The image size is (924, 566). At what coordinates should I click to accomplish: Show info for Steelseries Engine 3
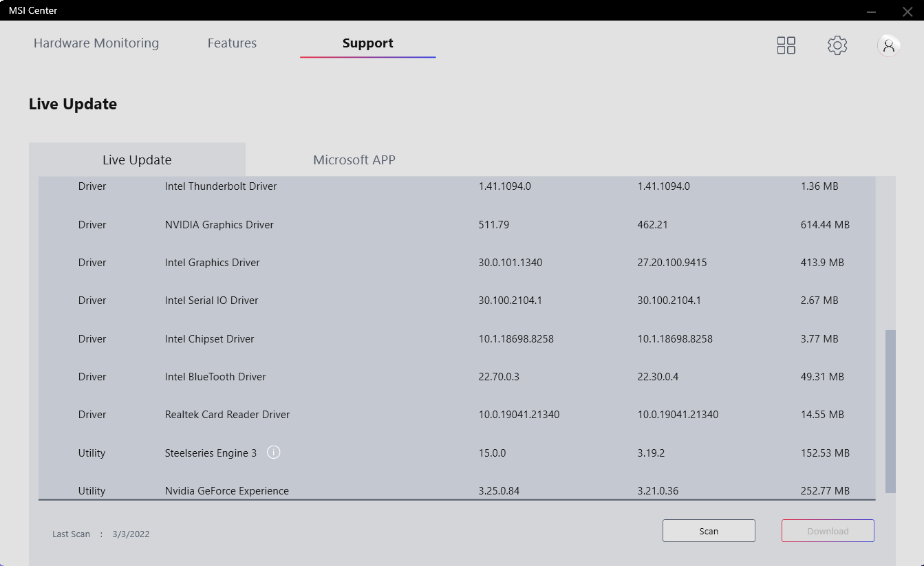click(273, 453)
